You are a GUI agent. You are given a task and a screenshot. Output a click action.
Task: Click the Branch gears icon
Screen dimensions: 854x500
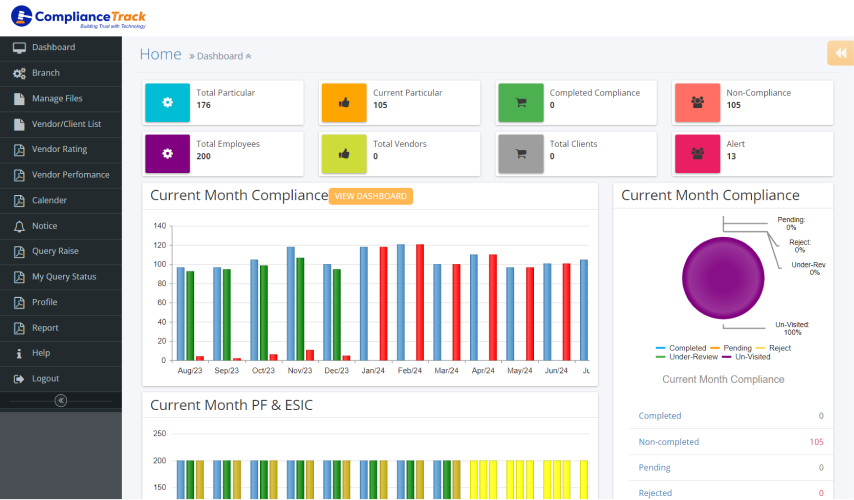19,74
